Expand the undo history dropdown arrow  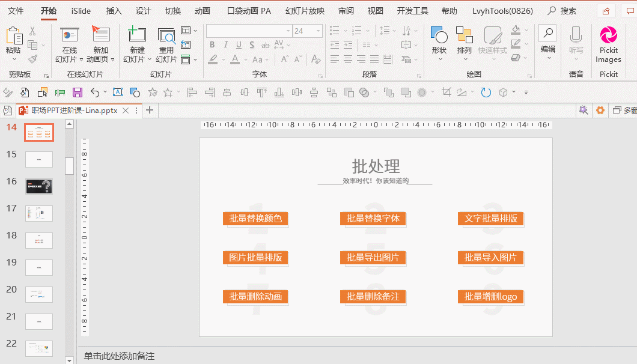pos(105,93)
